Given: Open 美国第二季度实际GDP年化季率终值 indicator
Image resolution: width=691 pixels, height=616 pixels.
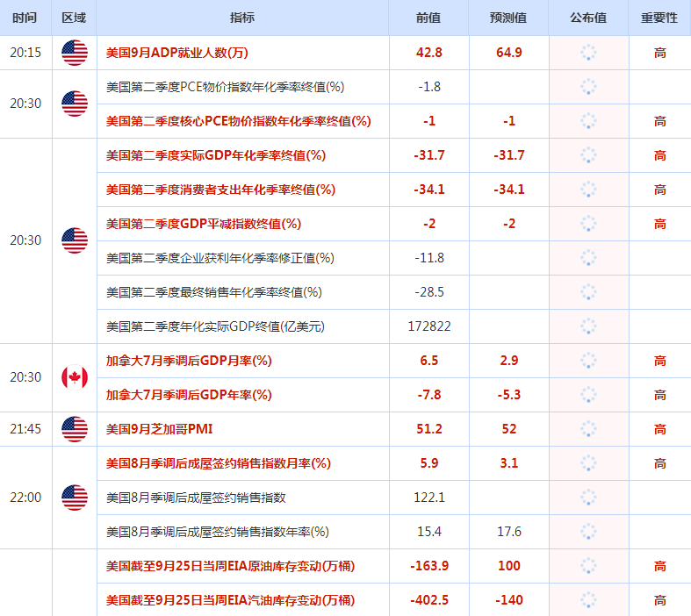Looking at the screenshot, I should click(216, 155).
